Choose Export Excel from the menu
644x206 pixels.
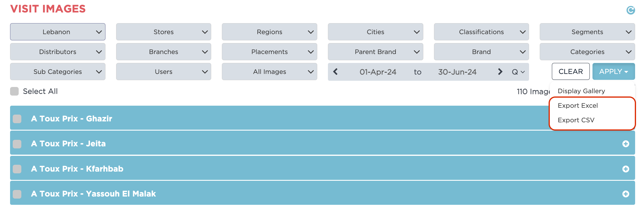pyautogui.click(x=578, y=106)
